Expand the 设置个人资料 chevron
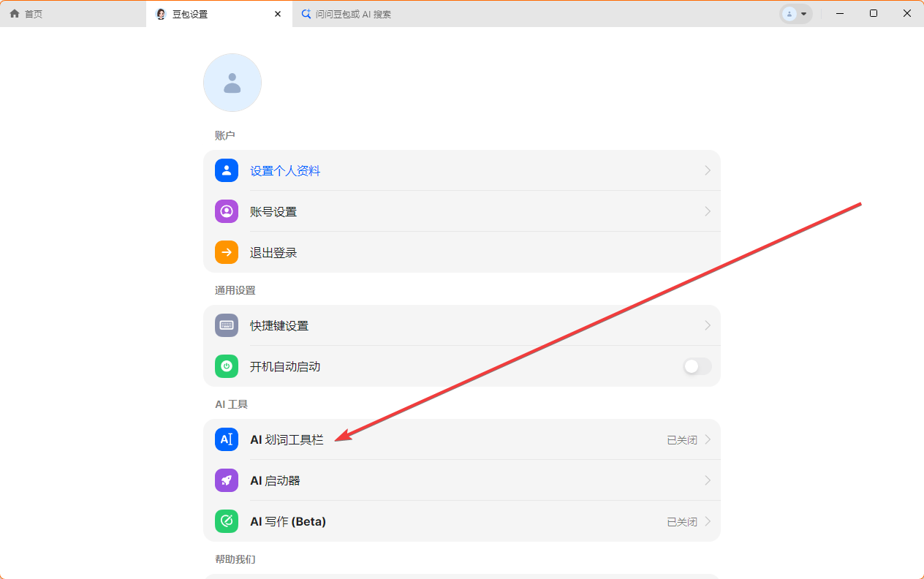Viewport: 924px width, 579px height. (708, 170)
